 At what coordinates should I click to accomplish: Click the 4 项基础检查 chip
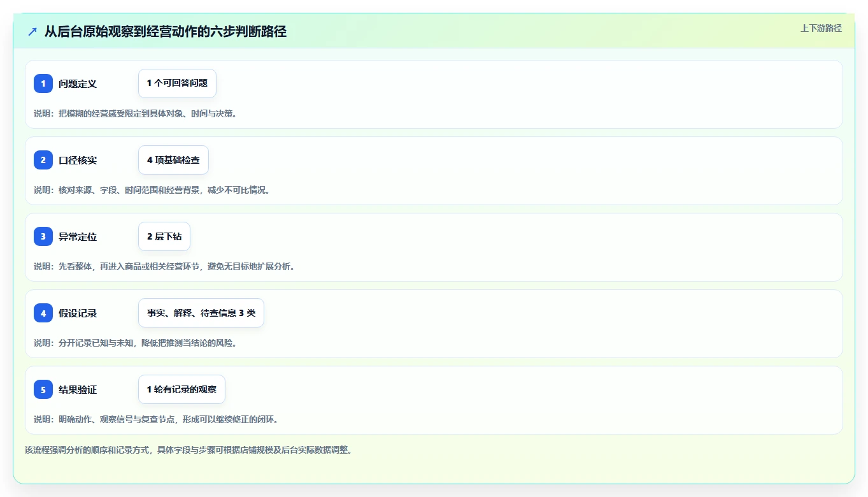click(173, 160)
